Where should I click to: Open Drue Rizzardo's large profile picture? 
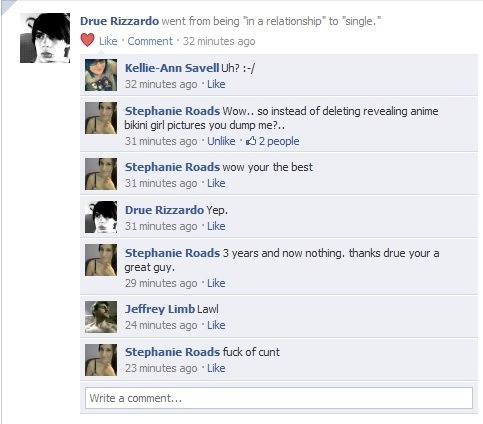click(45, 38)
